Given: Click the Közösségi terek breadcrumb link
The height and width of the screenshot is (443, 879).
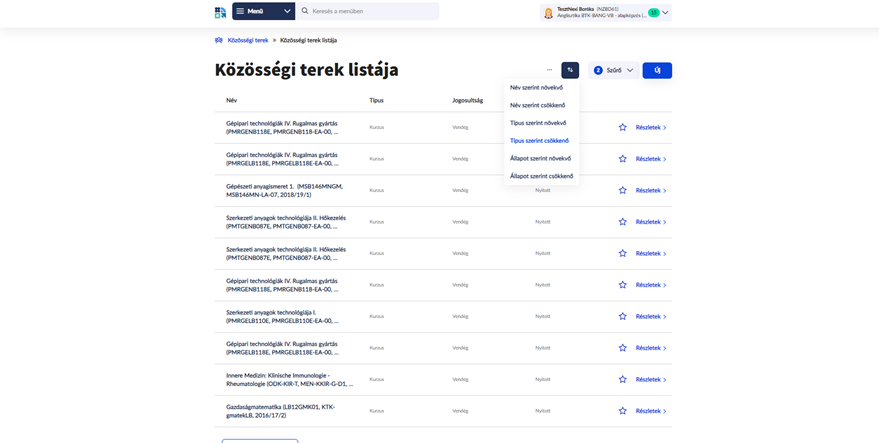Looking at the screenshot, I should click(248, 41).
